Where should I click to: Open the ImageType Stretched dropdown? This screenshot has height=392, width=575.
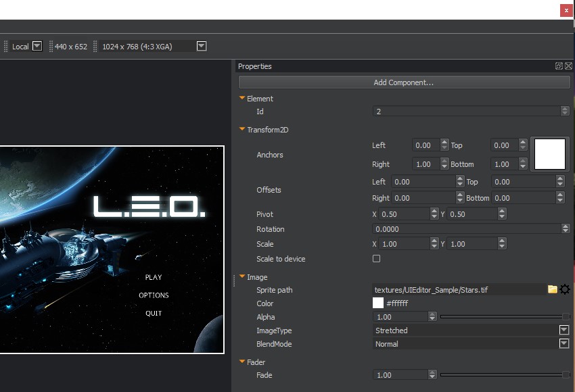pyautogui.click(x=564, y=330)
